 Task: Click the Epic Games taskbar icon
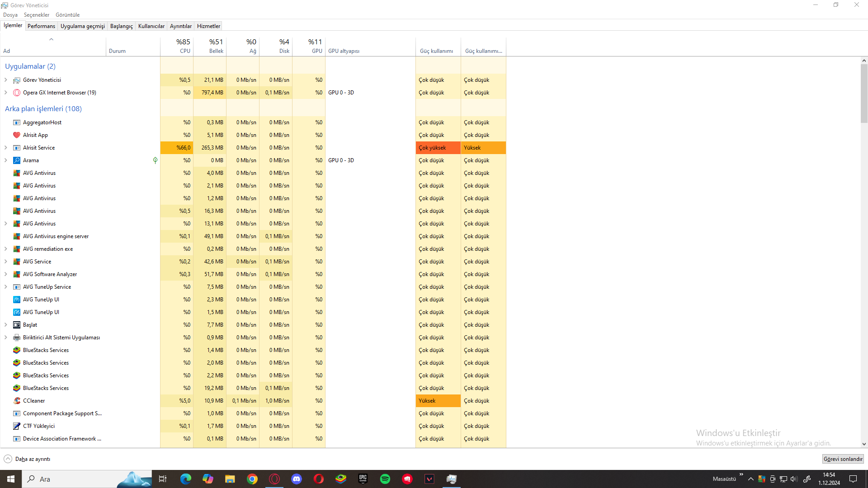pos(363,479)
